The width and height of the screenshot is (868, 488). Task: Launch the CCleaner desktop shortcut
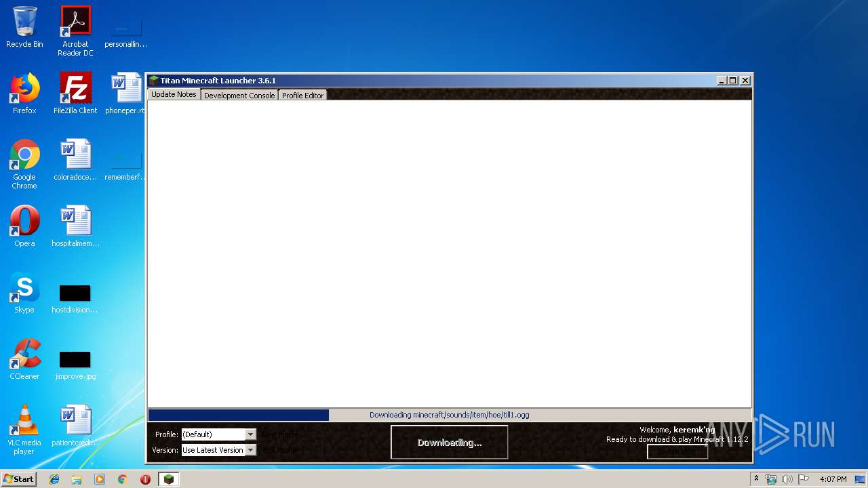[x=24, y=359]
